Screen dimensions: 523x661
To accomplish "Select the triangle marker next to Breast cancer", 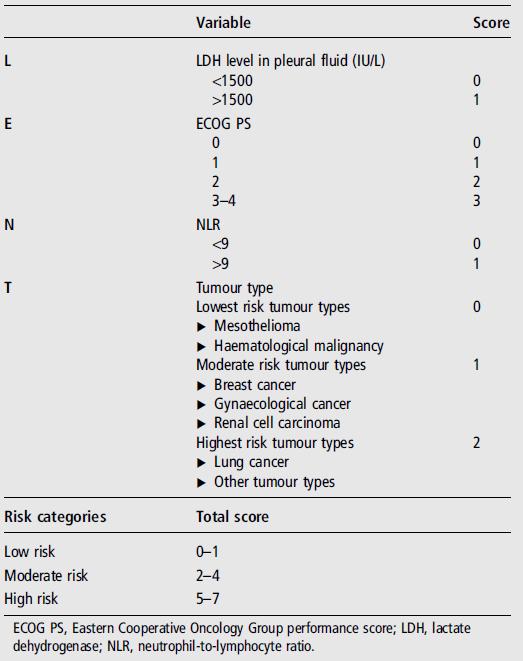I will click(x=201, y=385).
